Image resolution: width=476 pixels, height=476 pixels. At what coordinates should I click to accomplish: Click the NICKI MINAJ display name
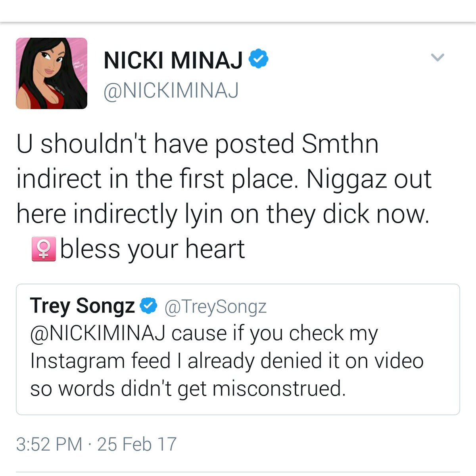(173, 60)
